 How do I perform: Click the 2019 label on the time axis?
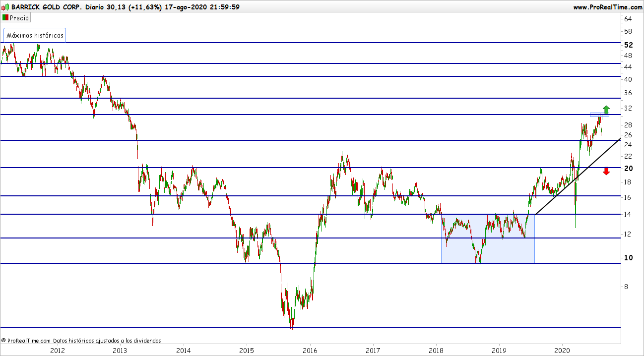[x=499, y=351]
